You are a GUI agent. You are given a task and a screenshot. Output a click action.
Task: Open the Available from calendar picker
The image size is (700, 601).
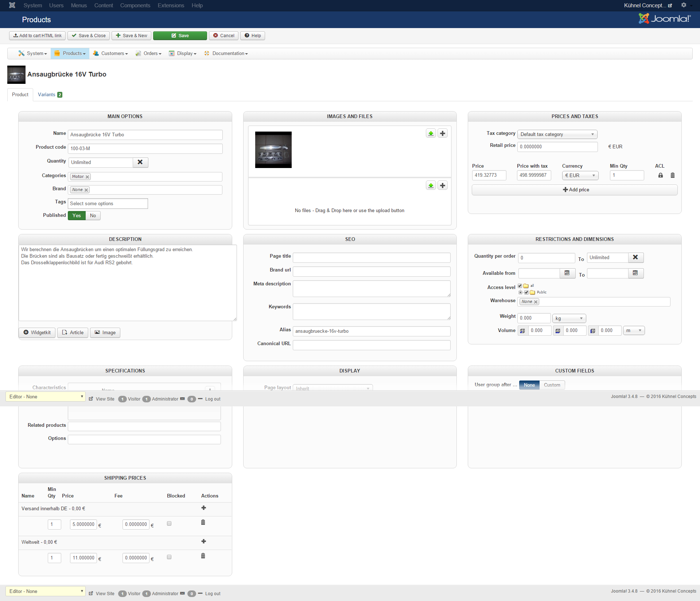(x=567, y=273)
